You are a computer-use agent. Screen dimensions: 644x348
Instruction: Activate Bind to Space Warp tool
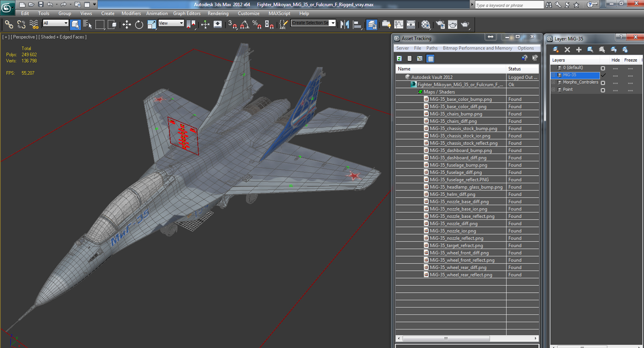tap(34, 25)
